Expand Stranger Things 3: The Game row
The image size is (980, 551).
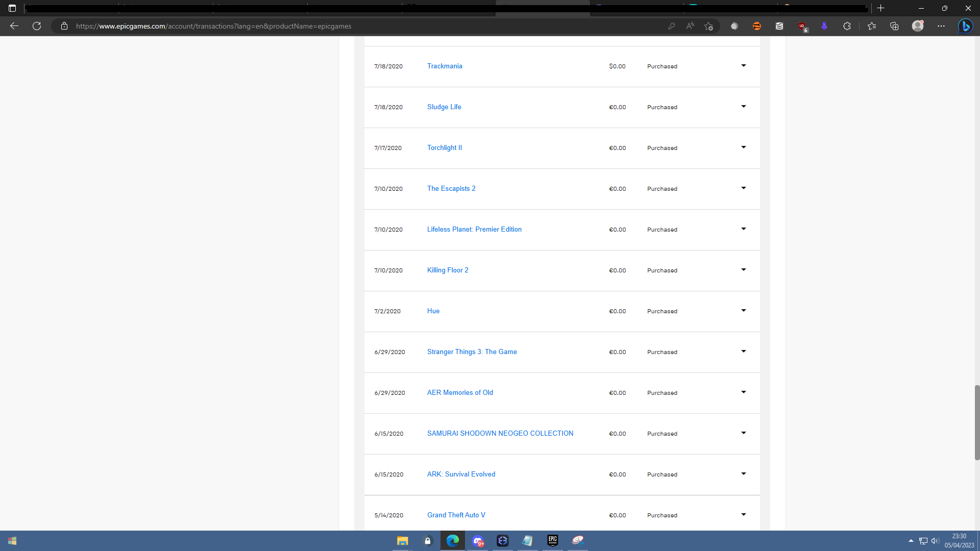point(744,352)
